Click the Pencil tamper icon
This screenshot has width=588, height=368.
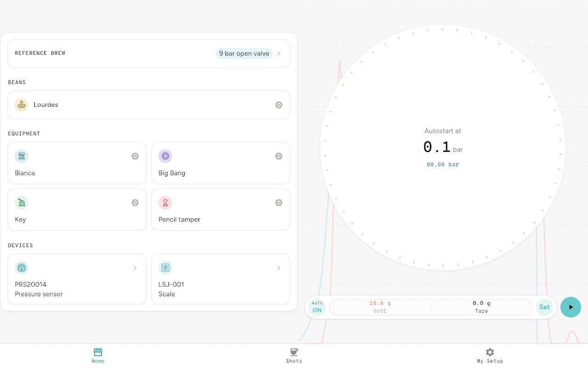tap(165, 203)
